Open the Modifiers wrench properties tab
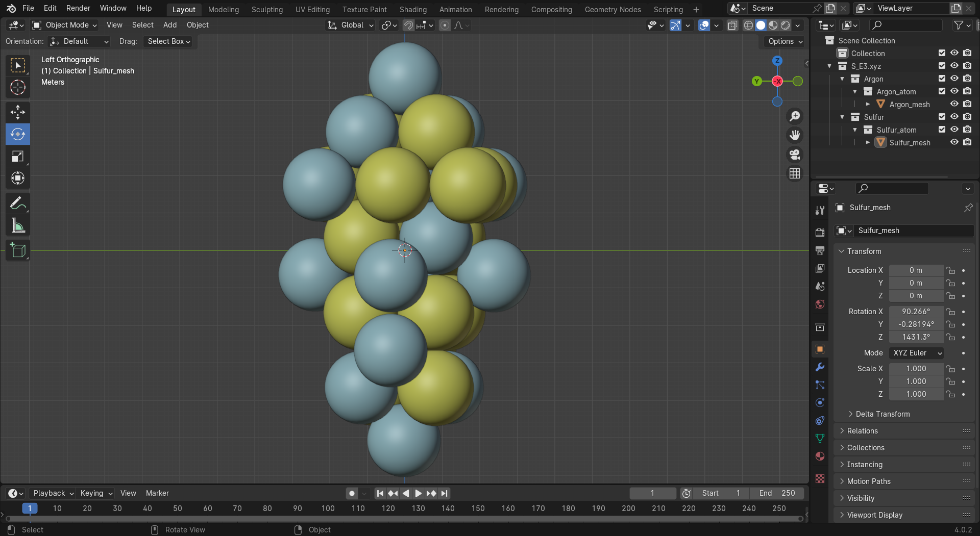The width and height of the screenshot is (980, 536). pos(820,367)
